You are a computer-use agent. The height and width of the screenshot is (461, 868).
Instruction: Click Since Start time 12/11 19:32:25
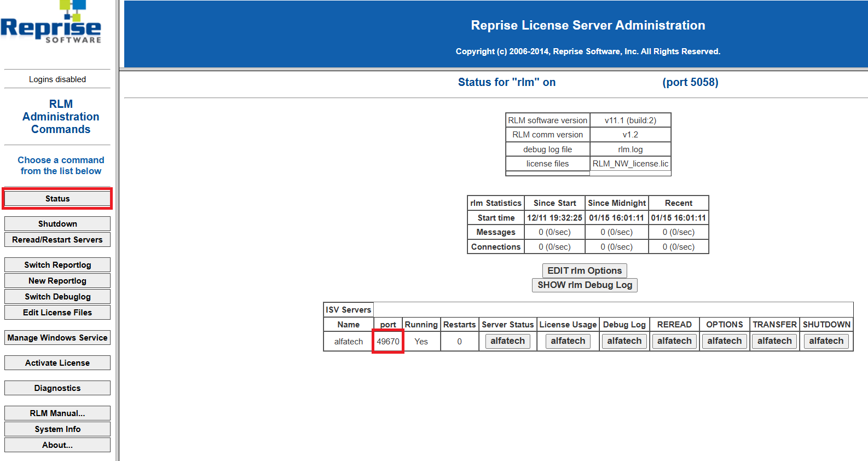pyautogui.click(x=554, y=218)
